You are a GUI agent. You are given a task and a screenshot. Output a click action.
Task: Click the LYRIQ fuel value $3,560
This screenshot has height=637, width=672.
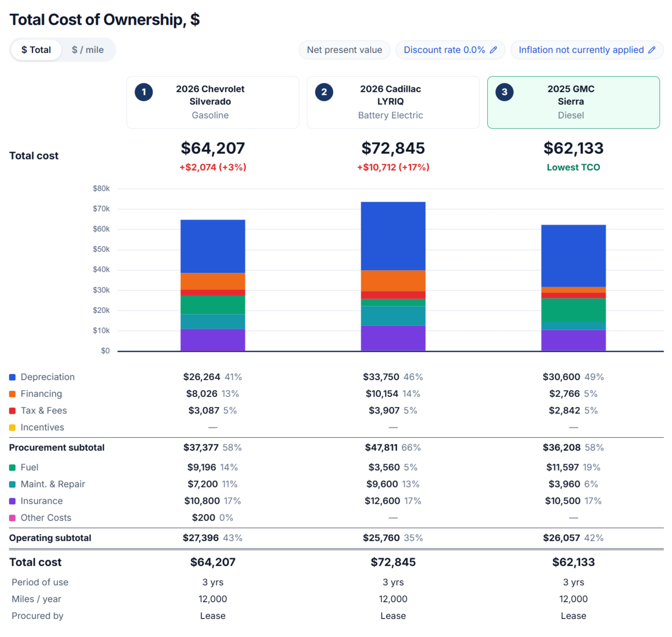pyautogui.click(x=384, y=467)
